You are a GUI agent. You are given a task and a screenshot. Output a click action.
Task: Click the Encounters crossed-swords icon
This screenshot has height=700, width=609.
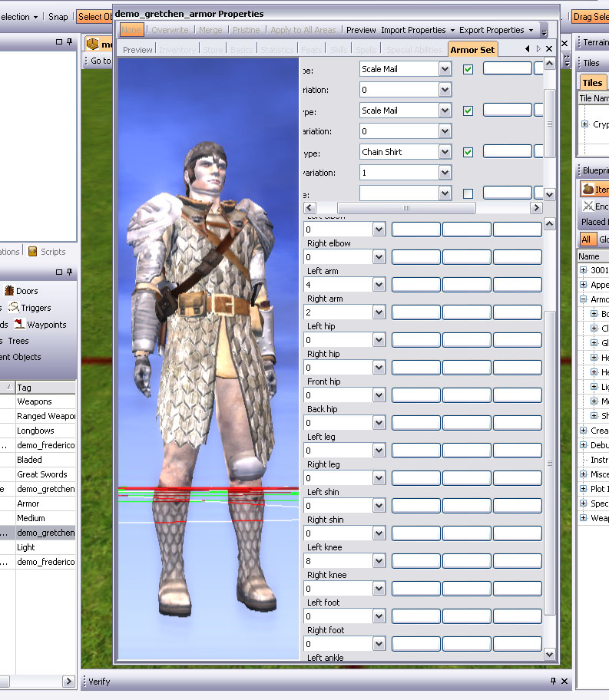tap(588, 206)
